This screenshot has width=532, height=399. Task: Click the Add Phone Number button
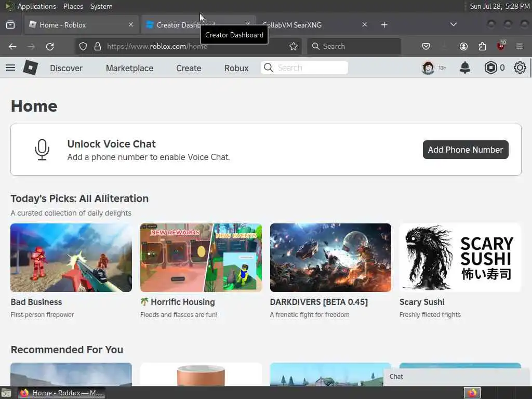465,150
